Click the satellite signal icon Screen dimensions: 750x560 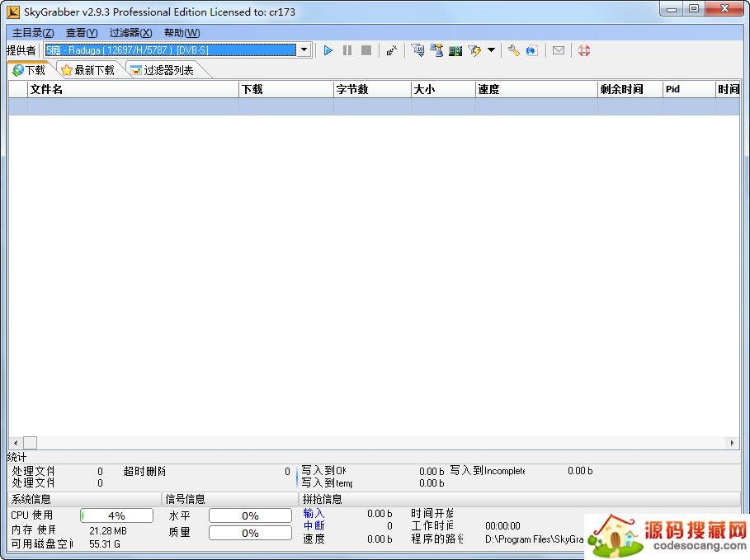(392, 50)
